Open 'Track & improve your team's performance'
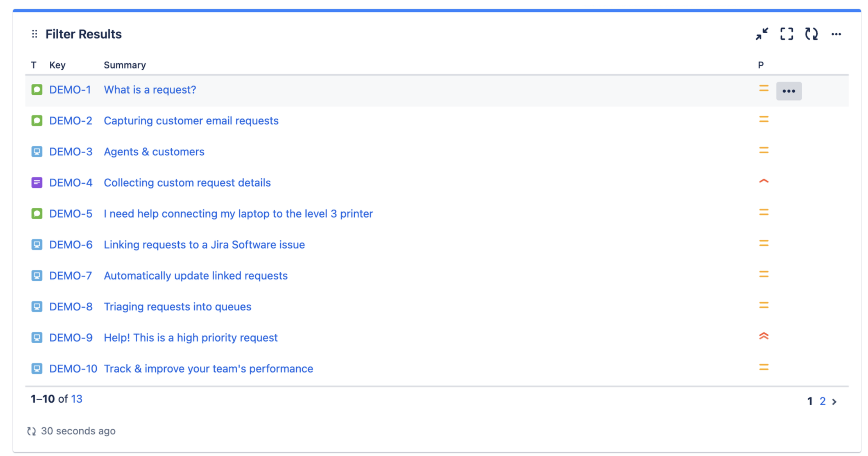868x456 pixels. pyautogui.click(x=209, y=369)
